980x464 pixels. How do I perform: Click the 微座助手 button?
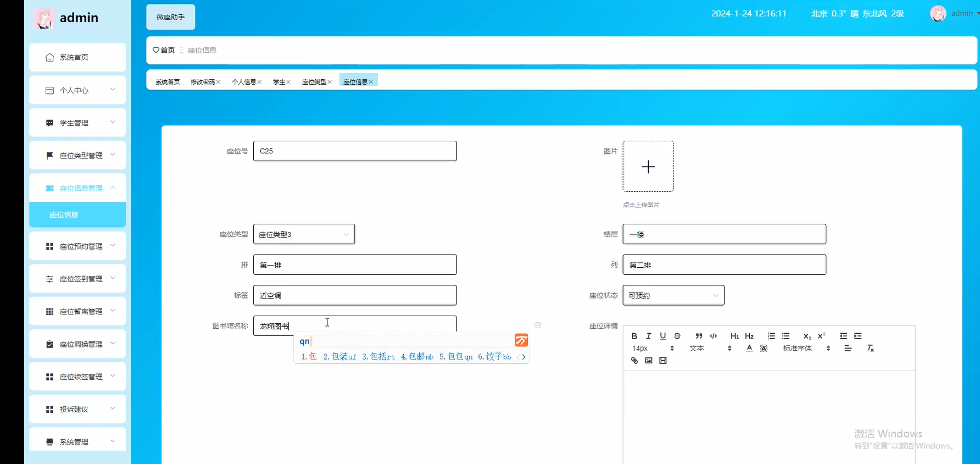coord(171,17)
